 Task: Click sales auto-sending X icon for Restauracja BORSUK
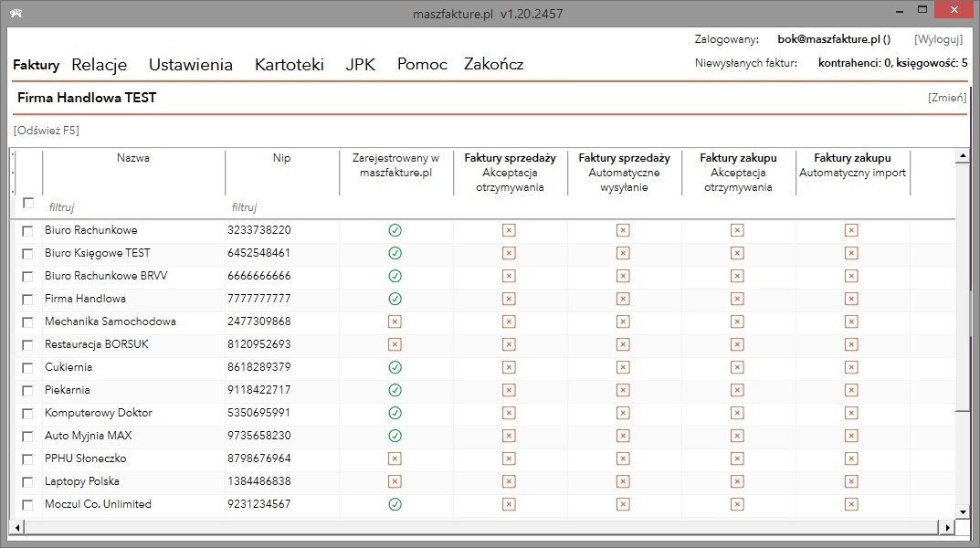(x=623, y=344)
